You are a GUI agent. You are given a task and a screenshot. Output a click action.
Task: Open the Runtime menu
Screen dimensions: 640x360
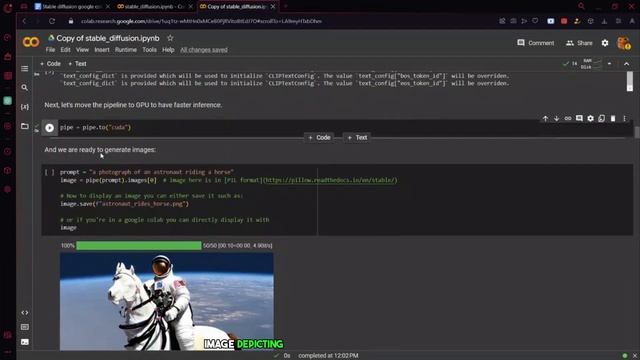coord(126,50)
